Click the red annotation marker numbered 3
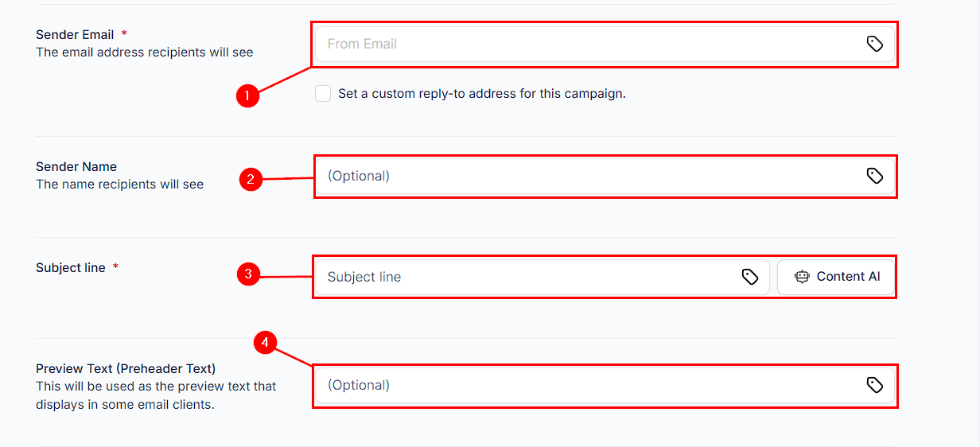This screenshot has height=447, width=980. (248, 275)
